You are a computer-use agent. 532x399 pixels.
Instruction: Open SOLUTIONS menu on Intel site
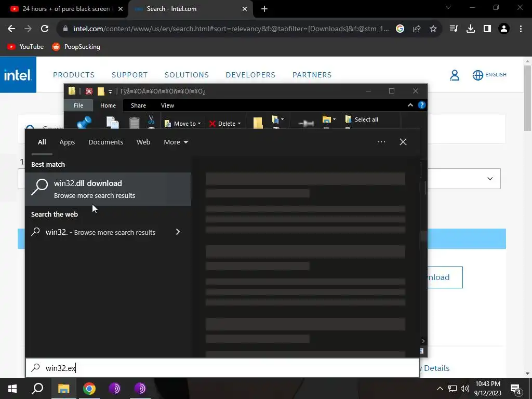pyautogui.click(x=187, y=75)
